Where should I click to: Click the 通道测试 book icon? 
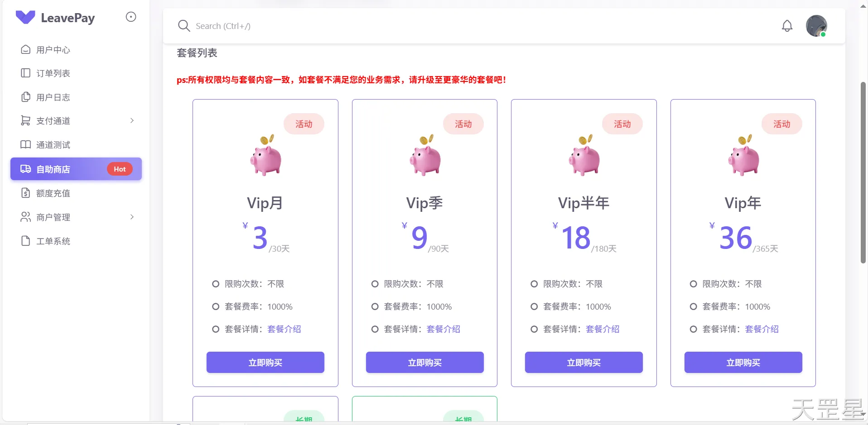26,144
